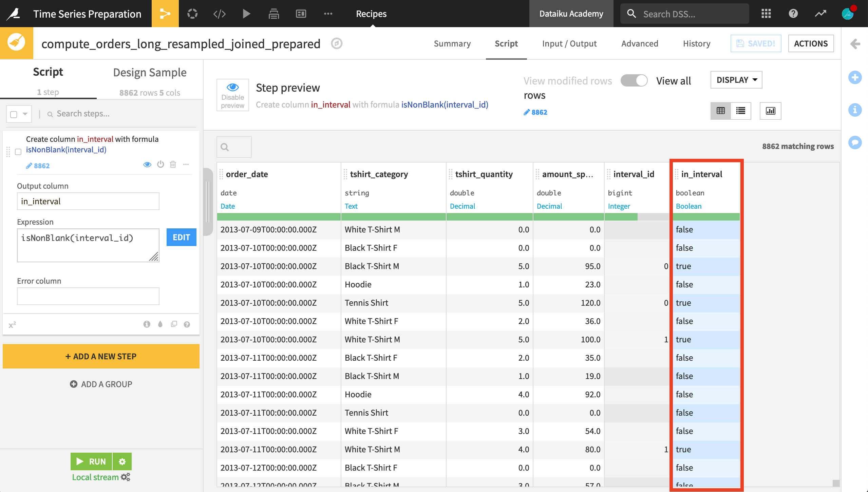Open the help question mark icon
Image resolution: width=868 pixels, height=492 pixels.
click(793, 14)
